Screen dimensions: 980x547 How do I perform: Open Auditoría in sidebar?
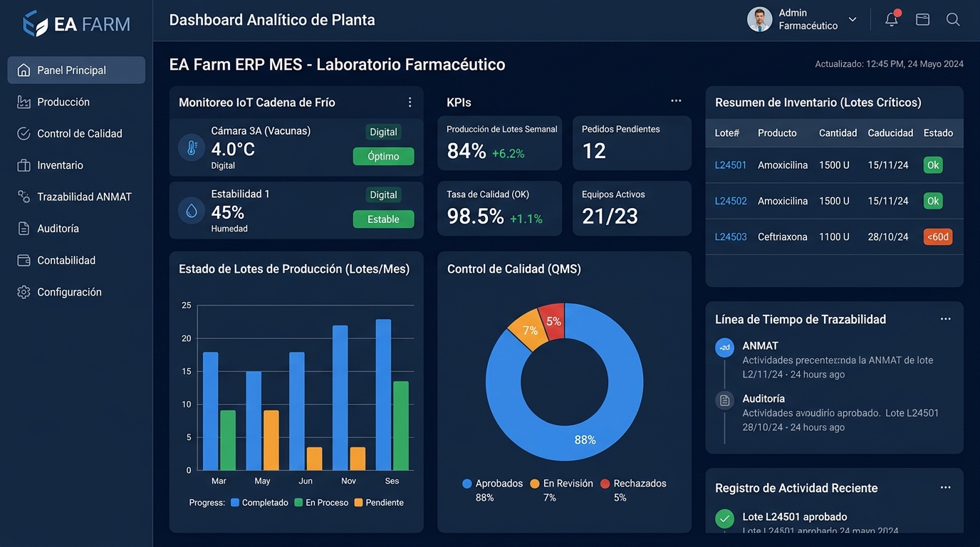[x=76, y=229]
